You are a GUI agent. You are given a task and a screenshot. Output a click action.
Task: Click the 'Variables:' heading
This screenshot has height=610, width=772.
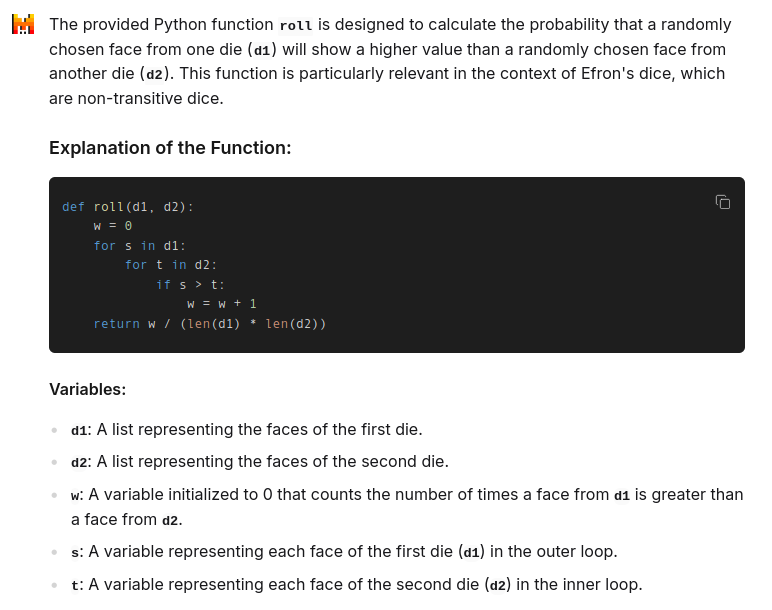point(88,389)
